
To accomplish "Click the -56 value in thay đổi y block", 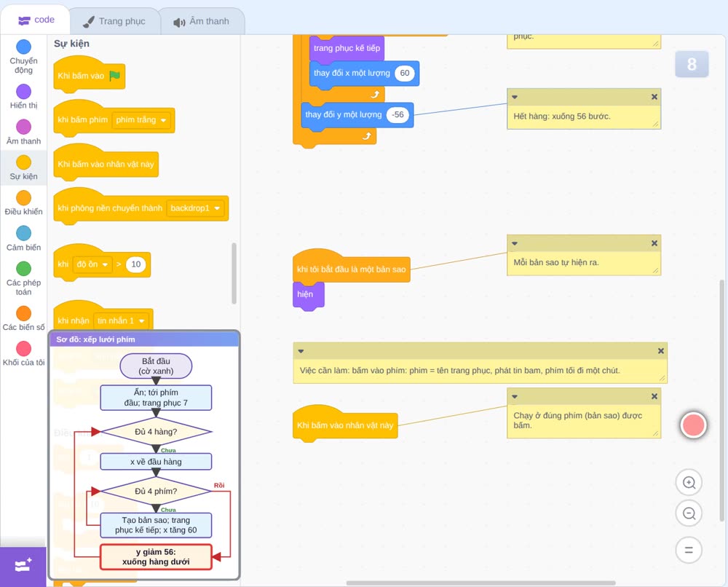I will pyautogui.click(x=397, y=115).
